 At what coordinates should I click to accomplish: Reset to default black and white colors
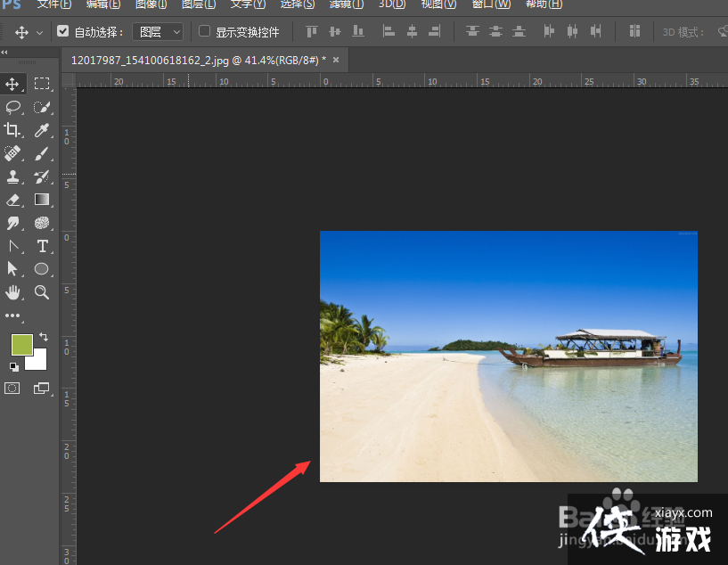pos(13,366)
